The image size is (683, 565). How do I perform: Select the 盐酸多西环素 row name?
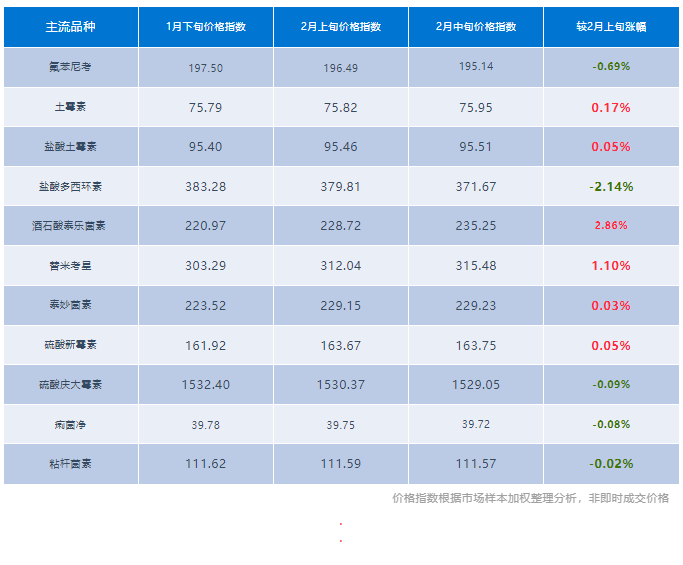pyautogui.click(x=70, y=186)
